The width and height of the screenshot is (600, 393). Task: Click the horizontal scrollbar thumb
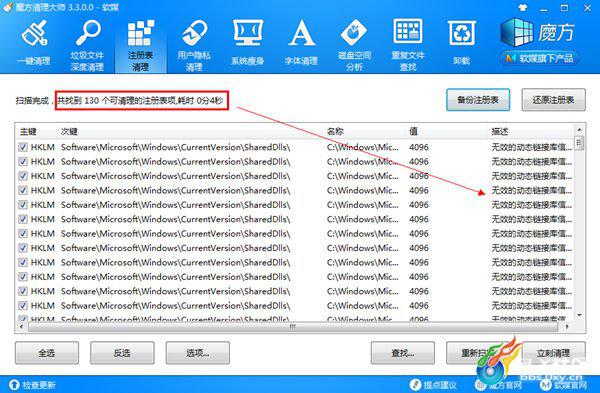coord(293,327)
